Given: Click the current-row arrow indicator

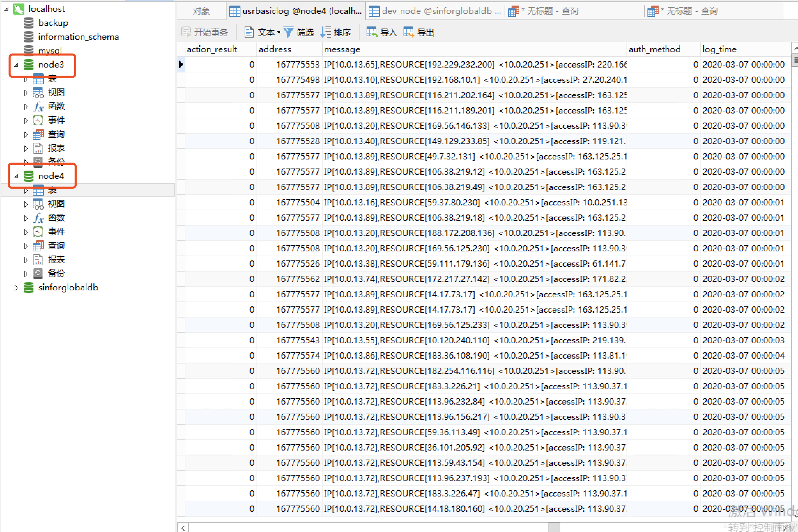Looking at the screenshot, I should coord(181,64).
